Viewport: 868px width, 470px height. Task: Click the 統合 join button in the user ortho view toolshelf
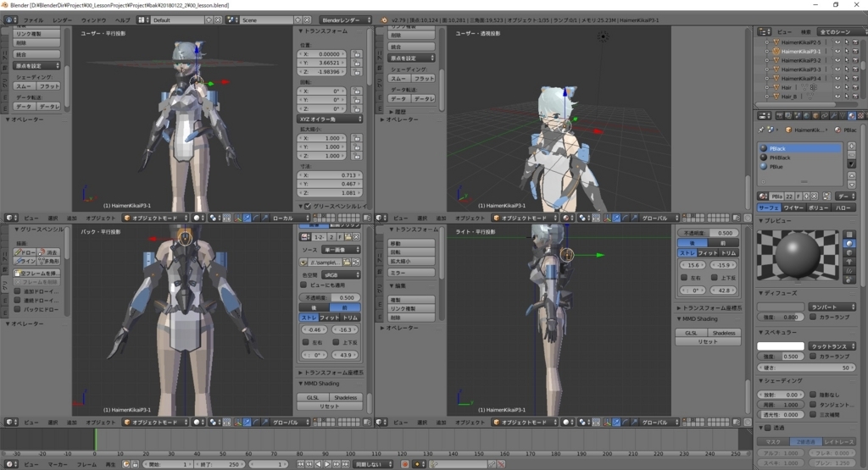tap(37, 54)
